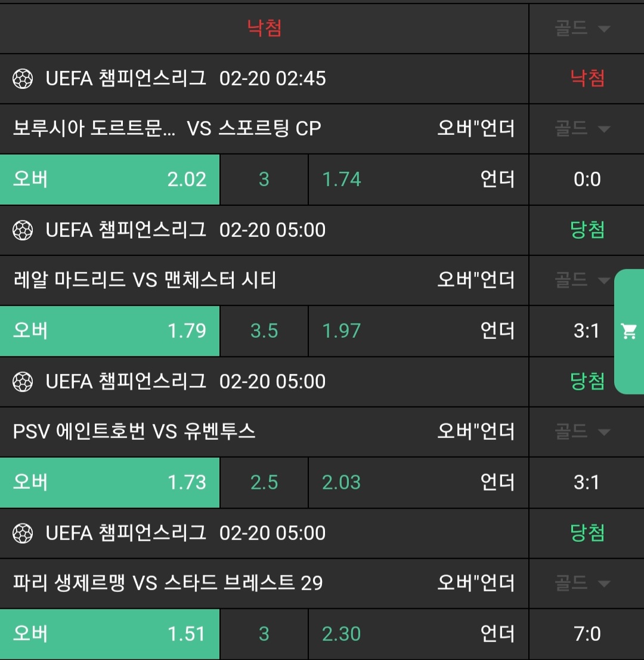
Task: Select 오버 1.79 for Real Madrid match
Action: [x=110, y=331]
